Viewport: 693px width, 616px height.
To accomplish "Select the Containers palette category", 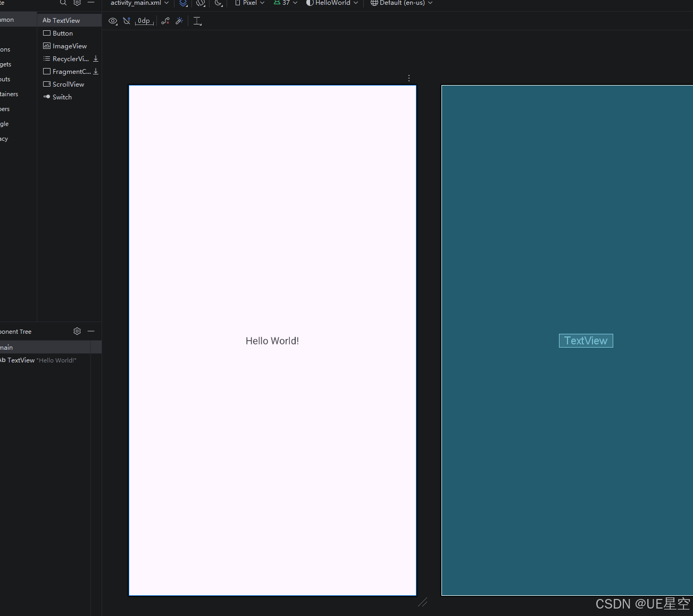I will 18,94.
